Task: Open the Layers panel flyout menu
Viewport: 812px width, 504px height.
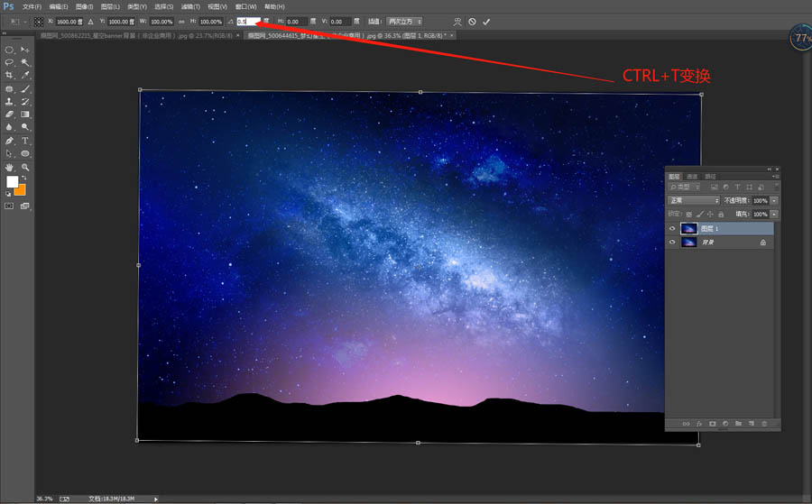Action: point(776,177)
